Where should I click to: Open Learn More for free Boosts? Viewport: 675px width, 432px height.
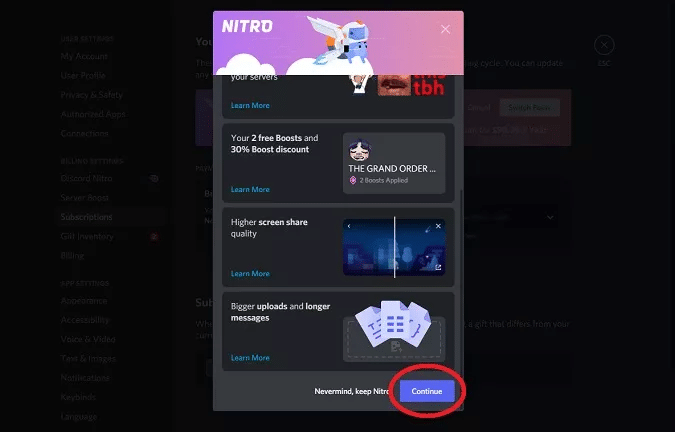click(250, 189)
